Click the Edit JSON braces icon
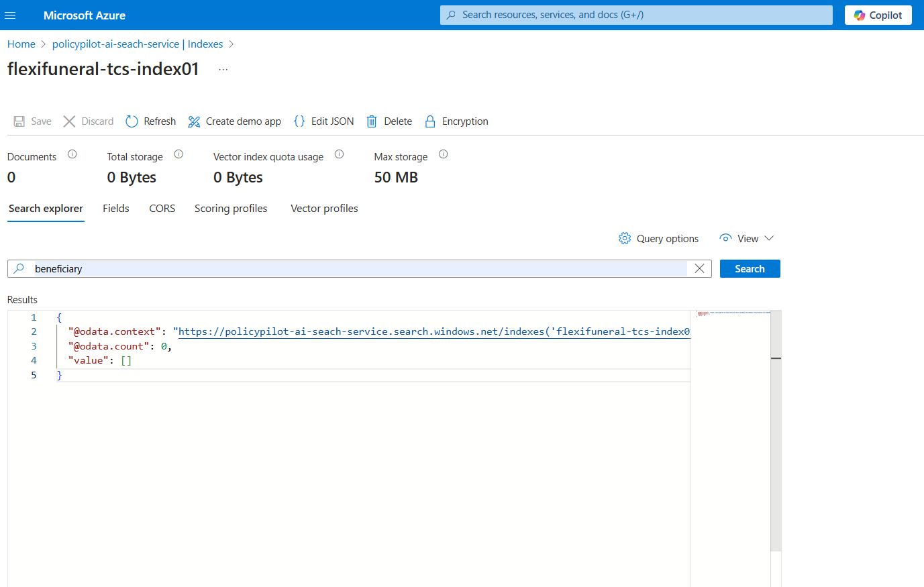 (x=299, y=121)
